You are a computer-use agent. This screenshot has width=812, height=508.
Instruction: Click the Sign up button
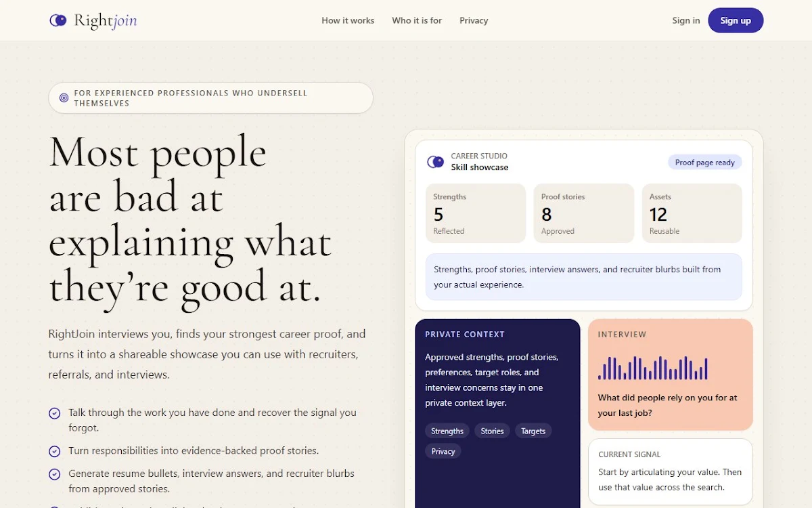coord(736,20)
